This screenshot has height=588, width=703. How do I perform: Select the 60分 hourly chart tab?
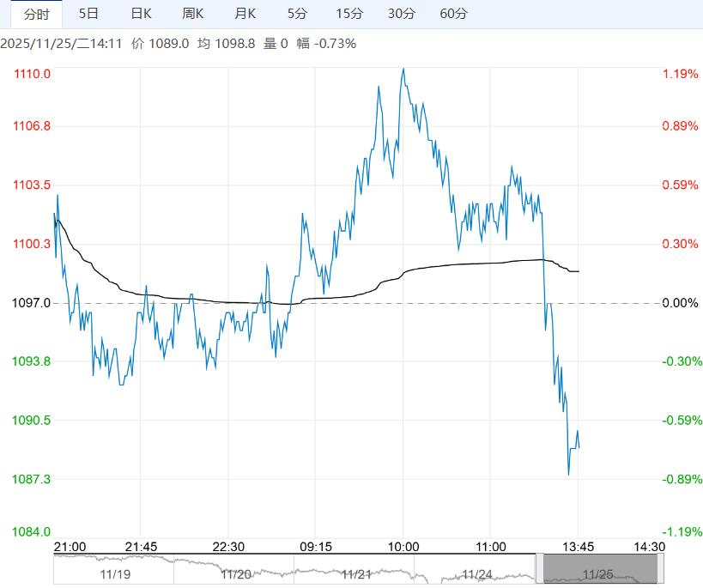(x=453, y=14)
